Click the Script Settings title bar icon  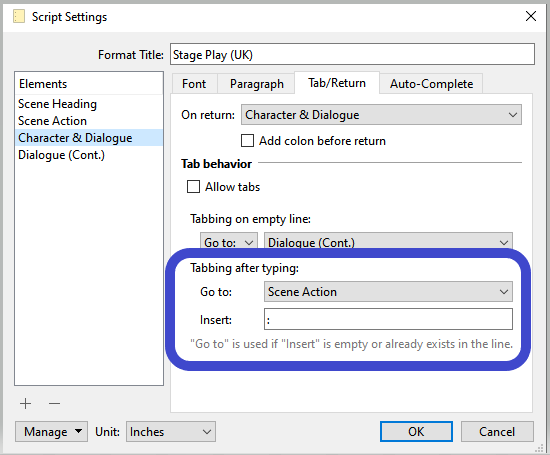[19, 16]
